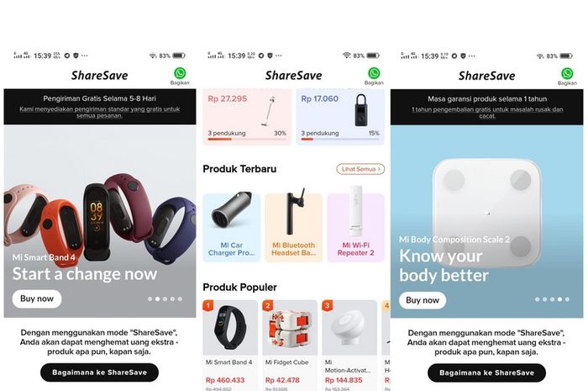Select the first carousel dot on Scale banner

tap(537, 299)
